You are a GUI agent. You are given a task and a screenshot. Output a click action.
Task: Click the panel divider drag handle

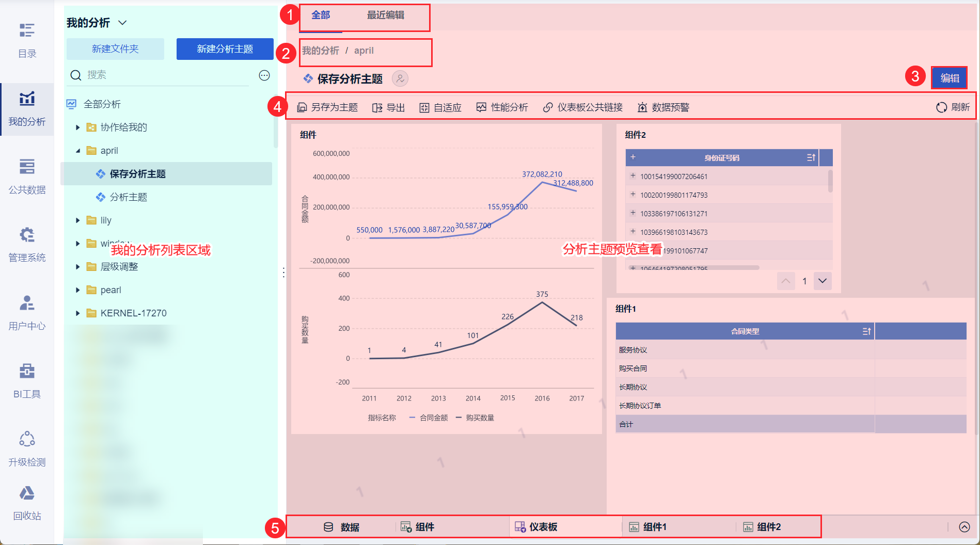[283, 272]
